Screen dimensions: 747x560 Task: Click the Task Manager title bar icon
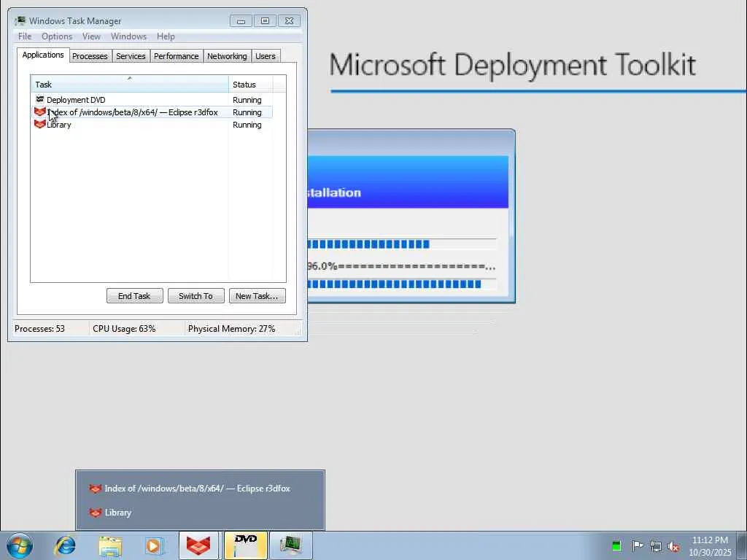tap(20, 21)
